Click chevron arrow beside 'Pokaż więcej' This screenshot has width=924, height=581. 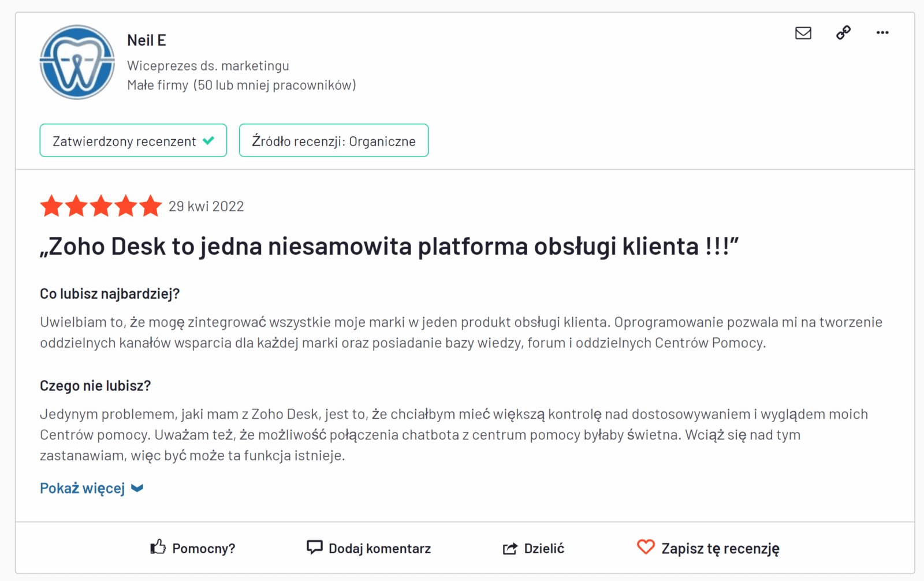137,489
